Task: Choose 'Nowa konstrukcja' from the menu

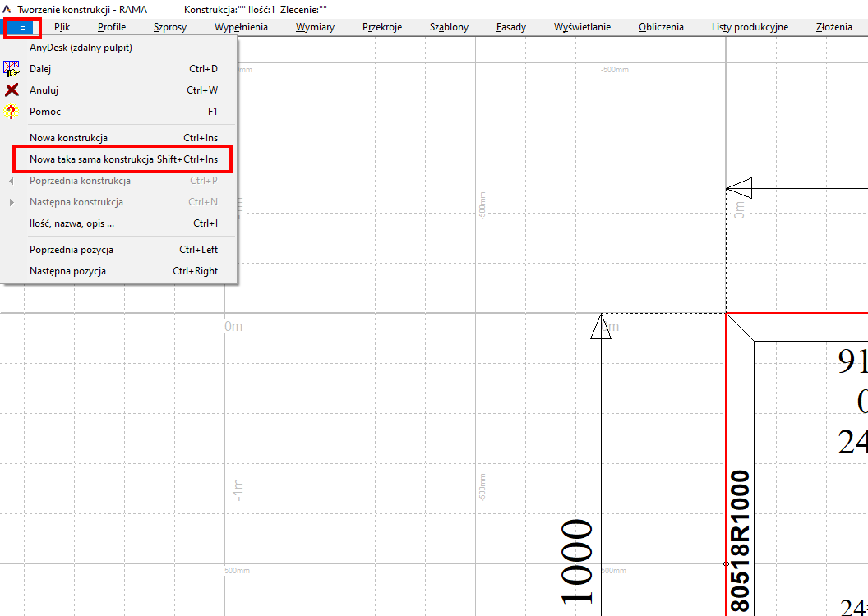Action: pos(68,138)
